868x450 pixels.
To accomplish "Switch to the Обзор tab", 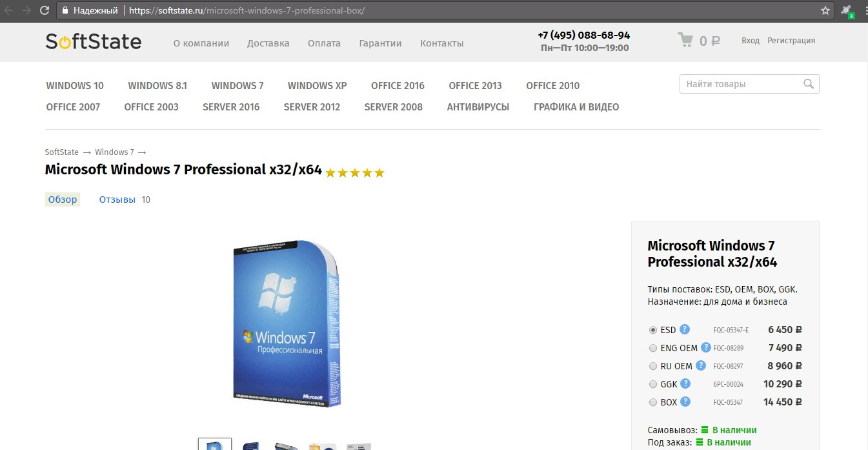I will (x=63, y=199).
